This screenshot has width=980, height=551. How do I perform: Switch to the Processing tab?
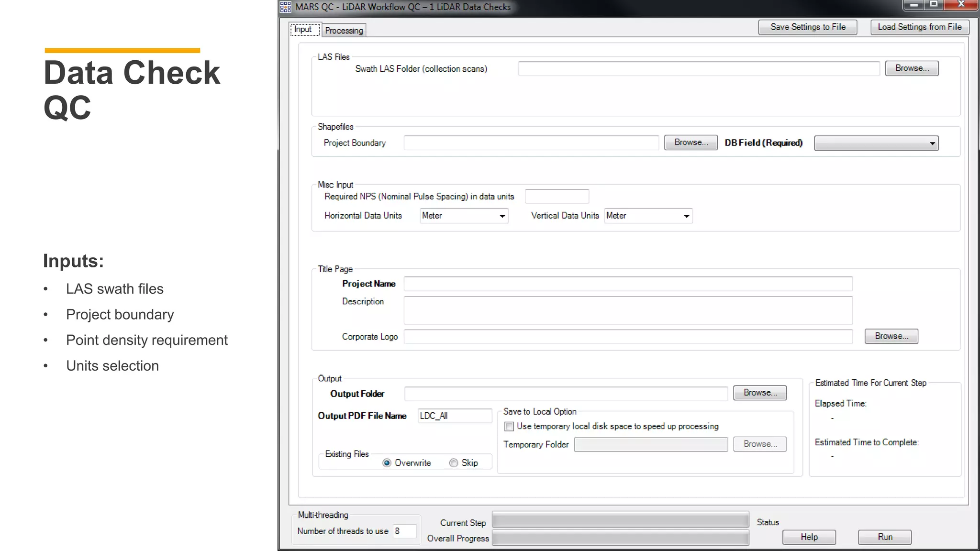(x=344, y=31)
